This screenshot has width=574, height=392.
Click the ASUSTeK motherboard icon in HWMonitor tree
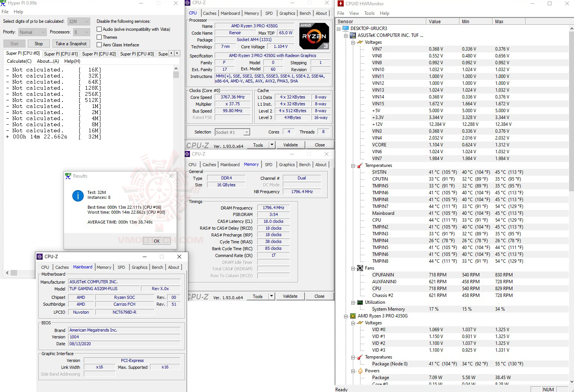pos(353,35)
